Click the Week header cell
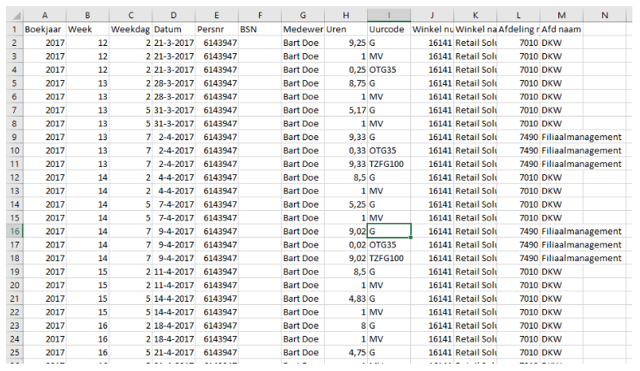Image resolution: width=640 pixels, height=371 pixels. click(88, 29)
